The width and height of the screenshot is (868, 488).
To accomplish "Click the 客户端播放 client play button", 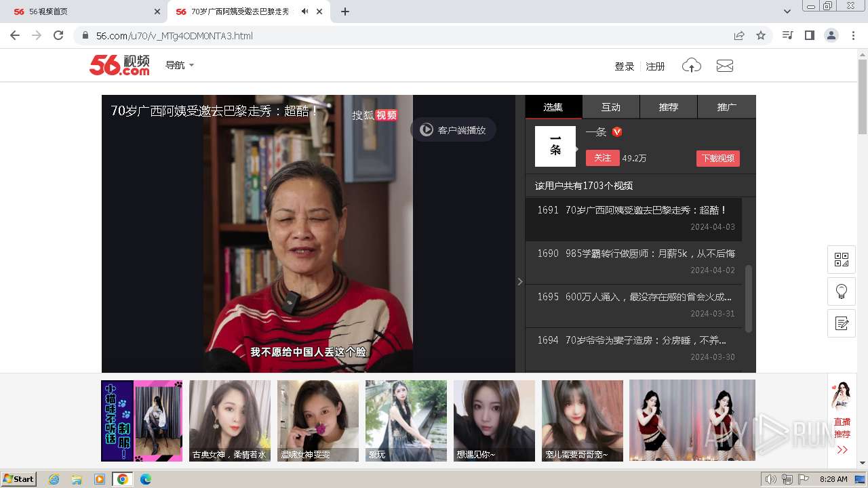I will click(453, 129).
